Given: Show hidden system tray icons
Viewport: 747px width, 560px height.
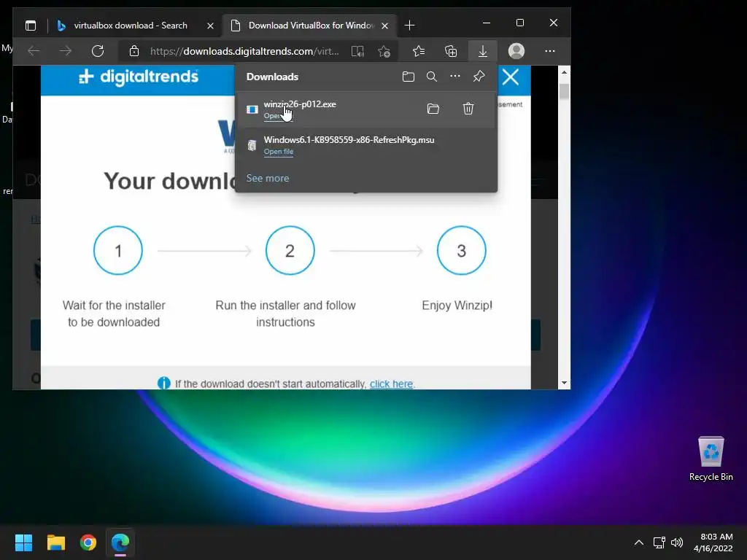Looking at the screenshot, I should click(639, 542).
